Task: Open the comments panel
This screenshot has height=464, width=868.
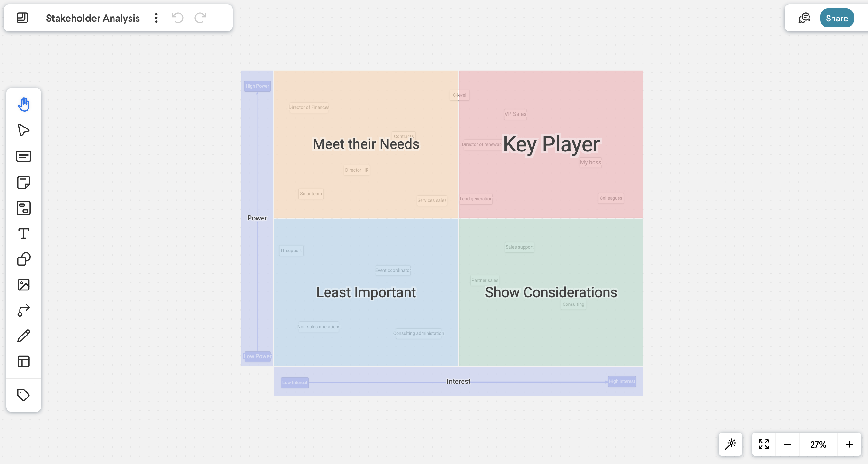Action: tap(804, 18)
